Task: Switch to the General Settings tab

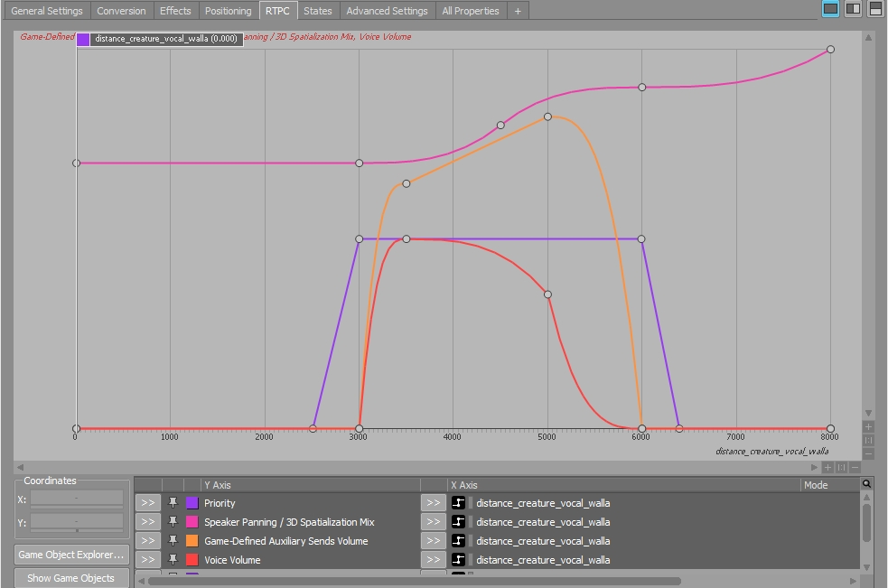Action: (46, 11)
